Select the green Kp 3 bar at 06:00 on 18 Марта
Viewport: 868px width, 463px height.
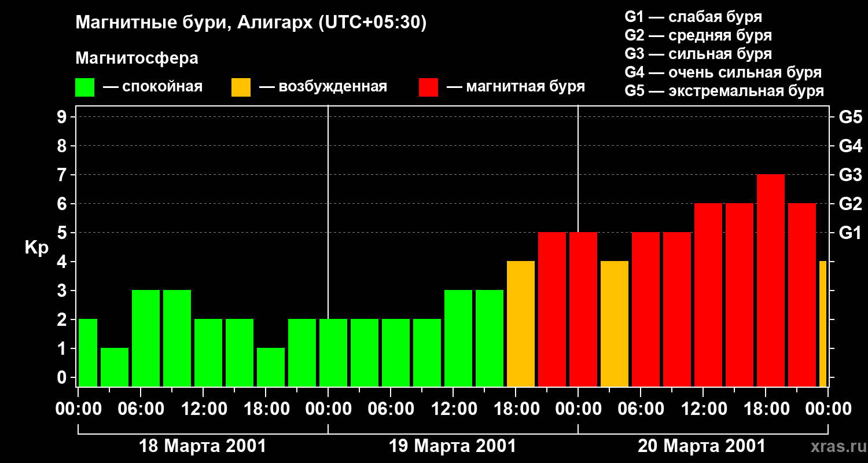tap(146, 339)
